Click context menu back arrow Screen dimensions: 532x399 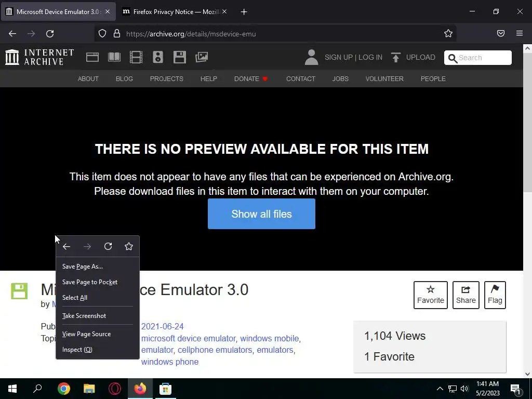click(66, 247)
